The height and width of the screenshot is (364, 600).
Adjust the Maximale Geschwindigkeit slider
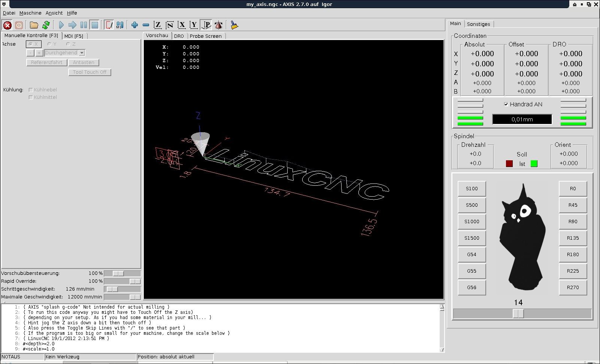[122, 297]
